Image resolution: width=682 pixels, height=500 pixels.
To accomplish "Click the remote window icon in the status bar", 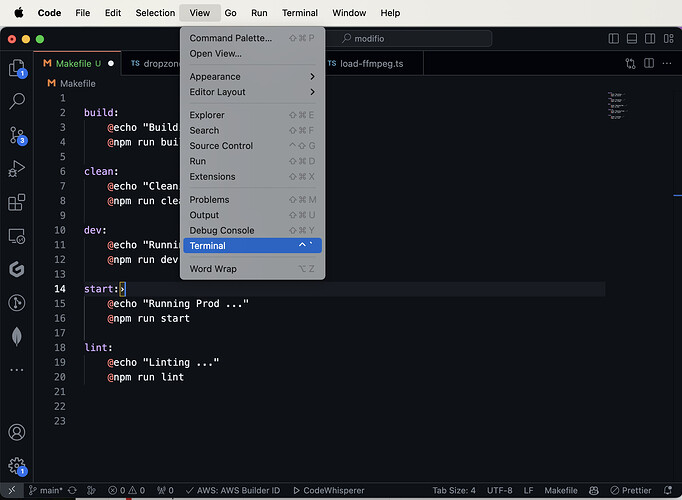I will click(12, 490).
